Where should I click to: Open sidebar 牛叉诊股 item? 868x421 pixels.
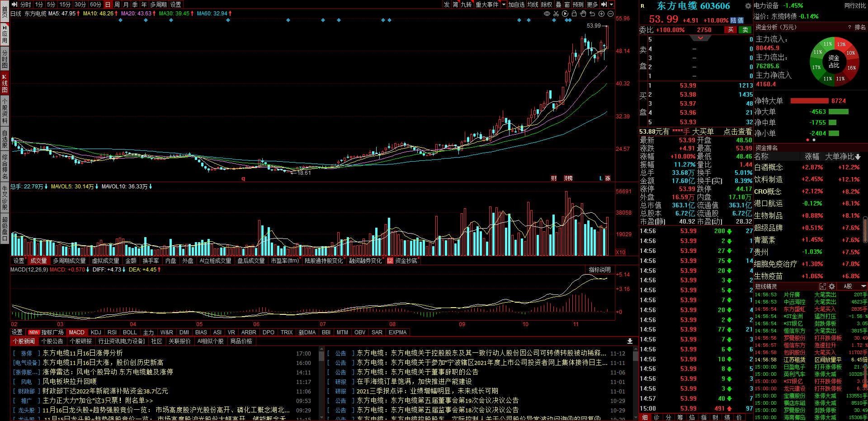[x=5, y=197]
